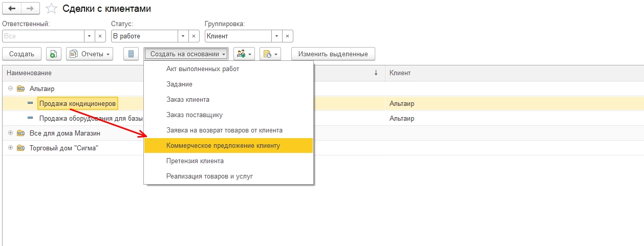644x246 pixels.
Task: Click the list view icon button
Action: [x=131, y=54]
